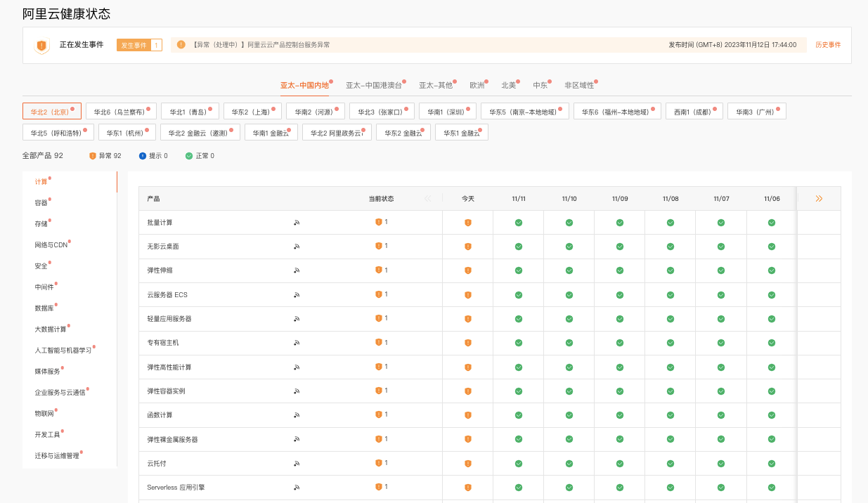Click the double left arrow in the table header
Viewport: 868px width, 503px height.
428,199
